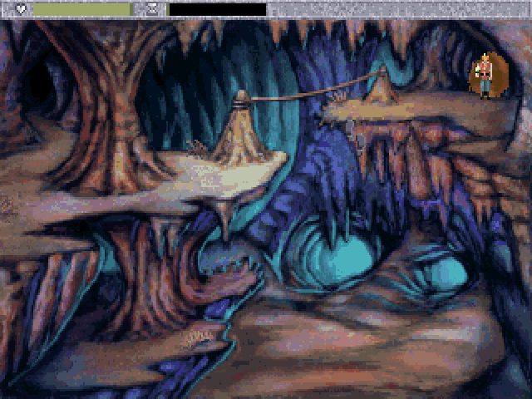Click the black stamina bar
Viewport: 532px width, 399px height.
pos(217,9)
